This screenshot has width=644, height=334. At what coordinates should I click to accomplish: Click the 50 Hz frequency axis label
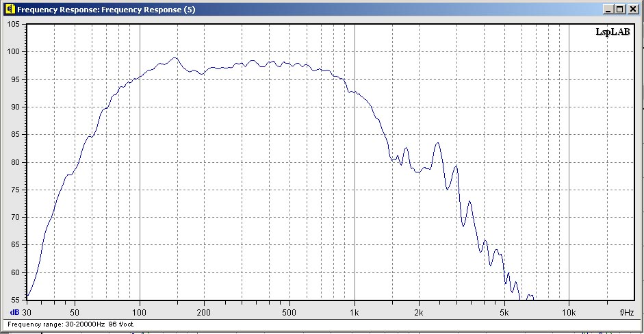coord(75,313)
